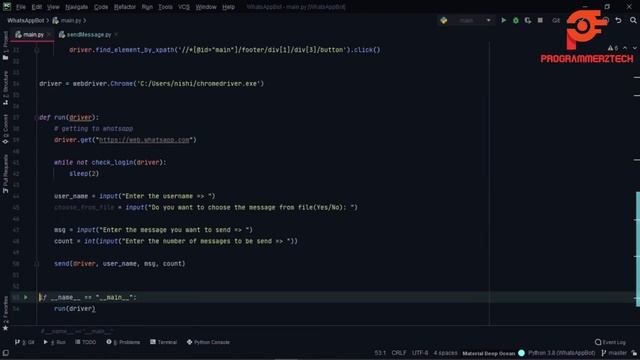Screen dimensions: 640x360
Task: Open the Problems tool window
Action: (123, 342)
